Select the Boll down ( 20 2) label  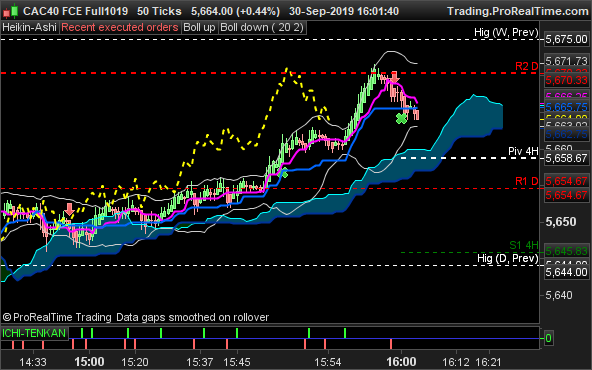click(x=262, y=28)
